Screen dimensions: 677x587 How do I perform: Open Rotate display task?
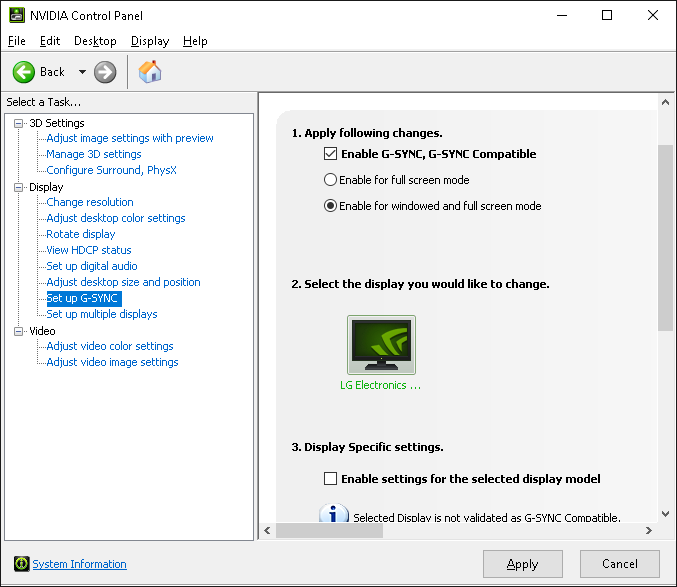(81, 234)
